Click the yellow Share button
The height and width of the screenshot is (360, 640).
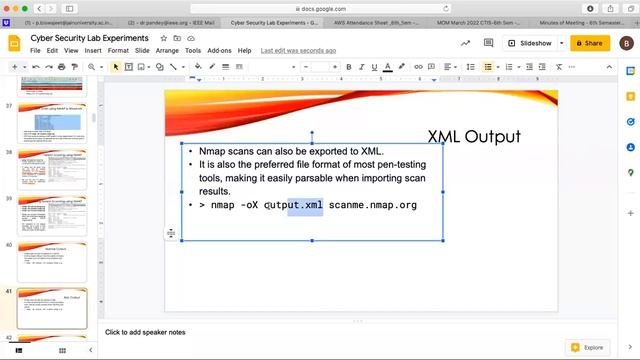click(x=590, y=43)
